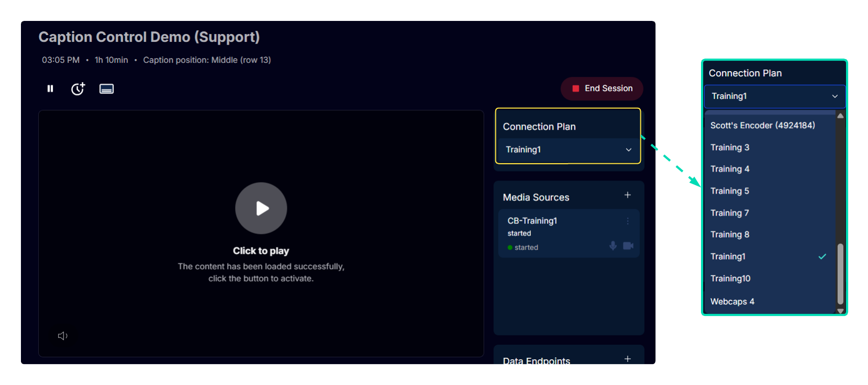Open CB-Training1 three-dot options menu
The height and width of the screenshot is (385, 868).
pos(628,221)
